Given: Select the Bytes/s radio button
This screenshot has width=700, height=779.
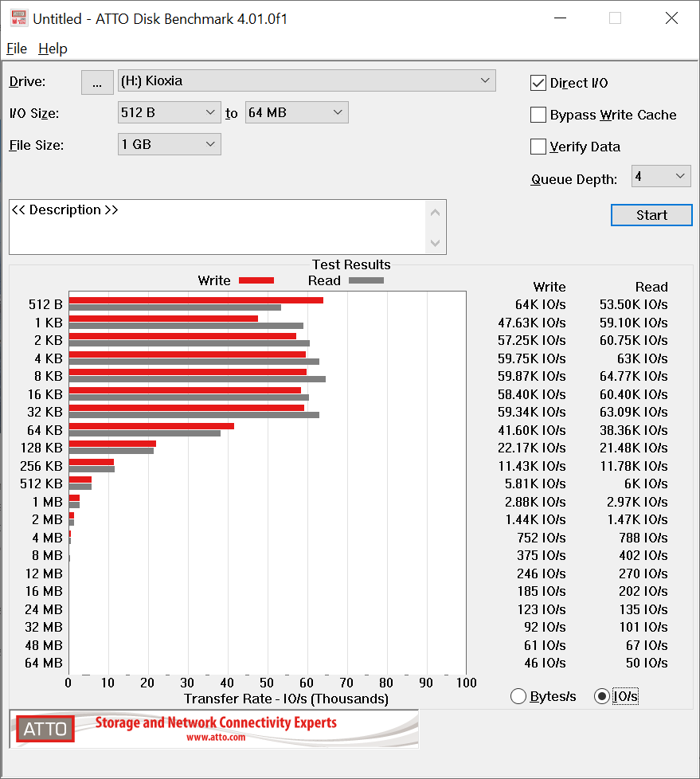Looking at the screenshot, I should pyautogui.click(x=518, y=696).
